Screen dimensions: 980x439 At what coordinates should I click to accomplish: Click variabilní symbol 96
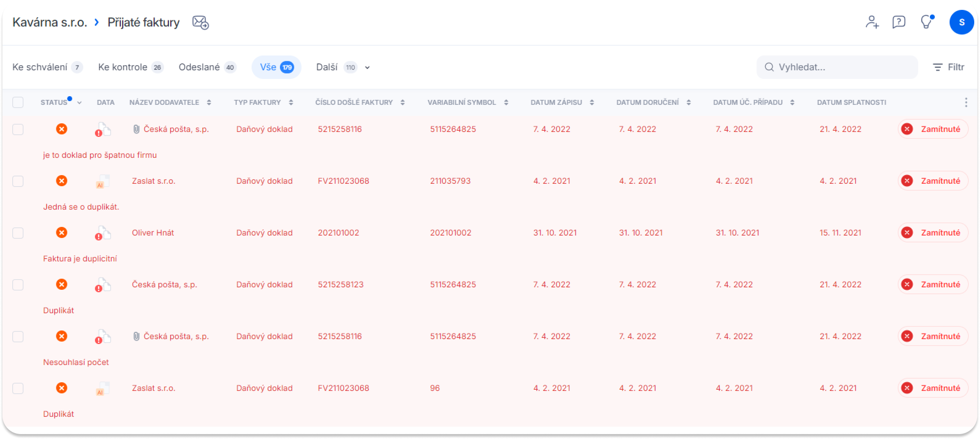(435, 388)
